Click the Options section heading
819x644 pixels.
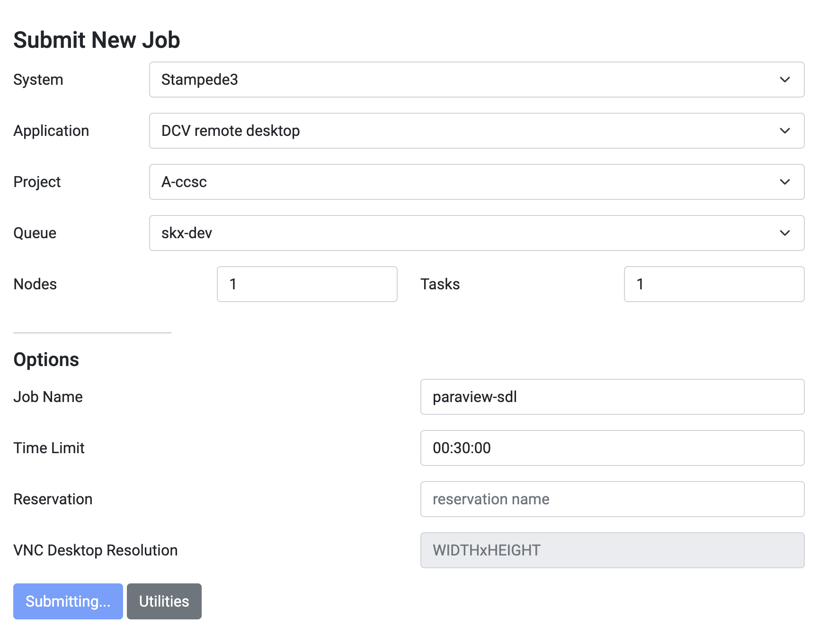46,360
